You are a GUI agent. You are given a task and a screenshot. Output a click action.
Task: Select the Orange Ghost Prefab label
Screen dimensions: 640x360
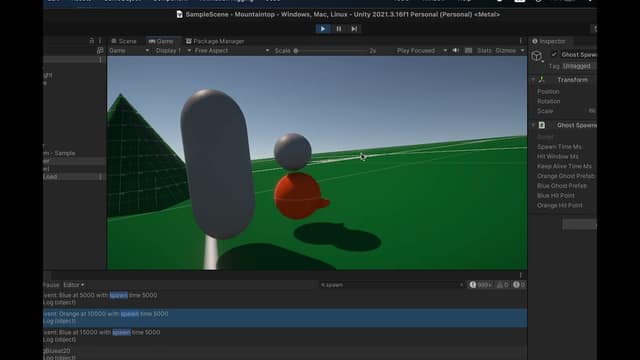566,176
